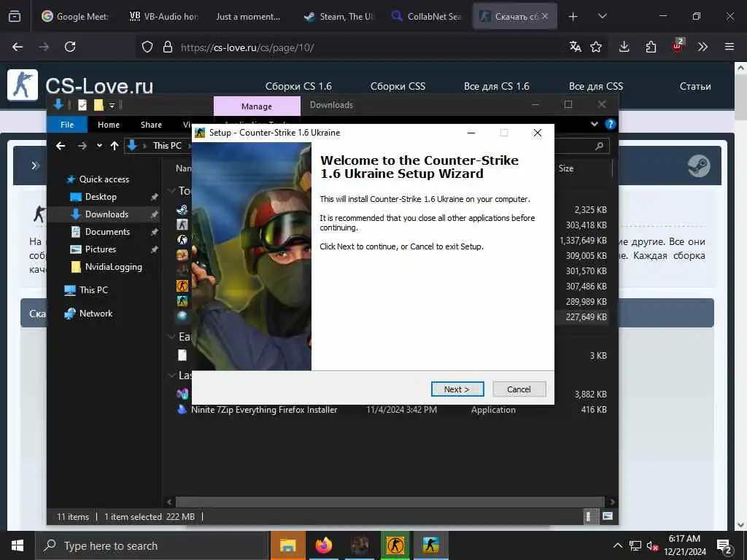Image resolution: width=747 pixels, height=560 pixels.
Task: Reload the cs-love.ru page
Action: point(70,47)
